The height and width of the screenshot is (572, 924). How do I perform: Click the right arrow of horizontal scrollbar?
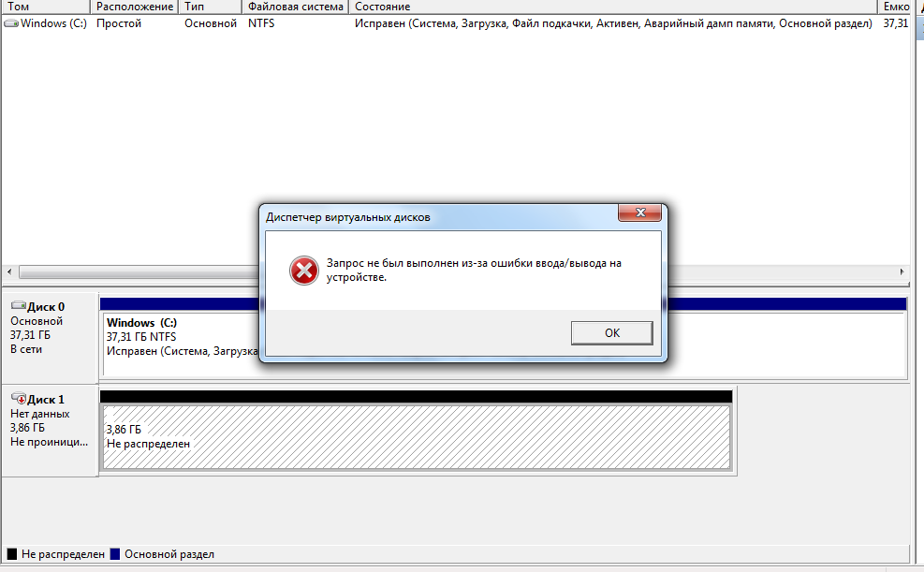point(902,271)
